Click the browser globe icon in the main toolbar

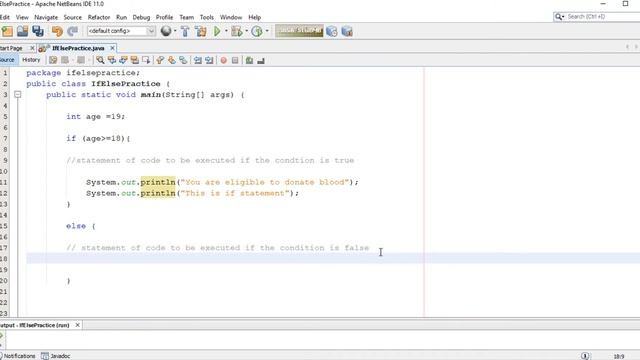(x=166, y=31)
